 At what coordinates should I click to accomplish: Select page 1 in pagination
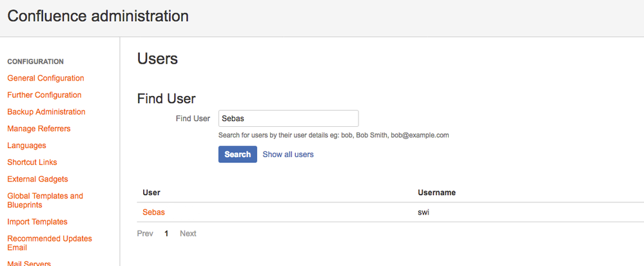(166, 234)
